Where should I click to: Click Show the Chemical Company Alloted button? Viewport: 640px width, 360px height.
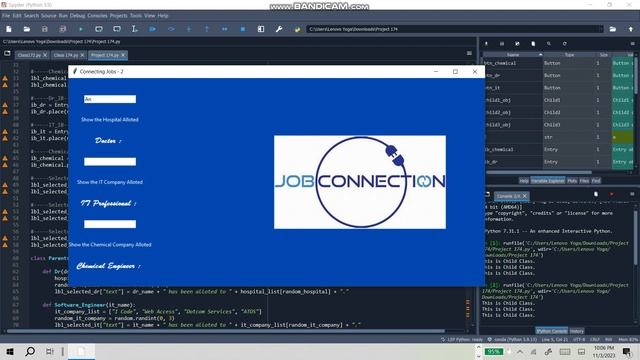point(110,244)
